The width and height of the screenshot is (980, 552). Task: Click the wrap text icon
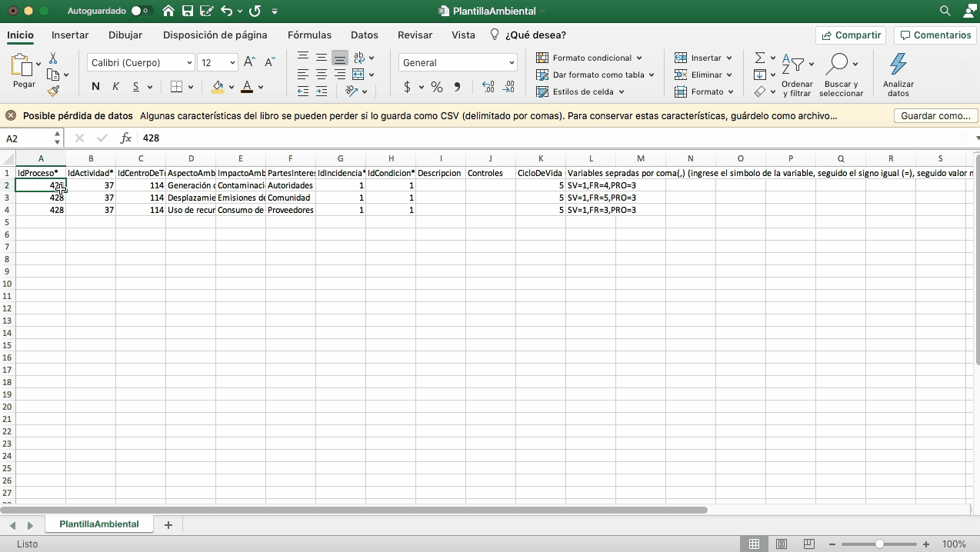point(358,58)
